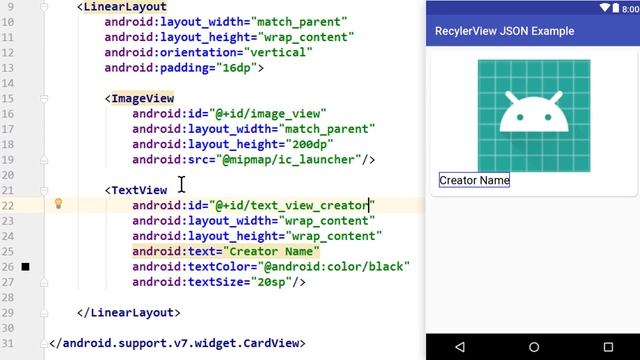The height and width of the screenshot is (360, 640).
Task: Click the fold marker at closing CardView line 31
Action: (44, 344)
